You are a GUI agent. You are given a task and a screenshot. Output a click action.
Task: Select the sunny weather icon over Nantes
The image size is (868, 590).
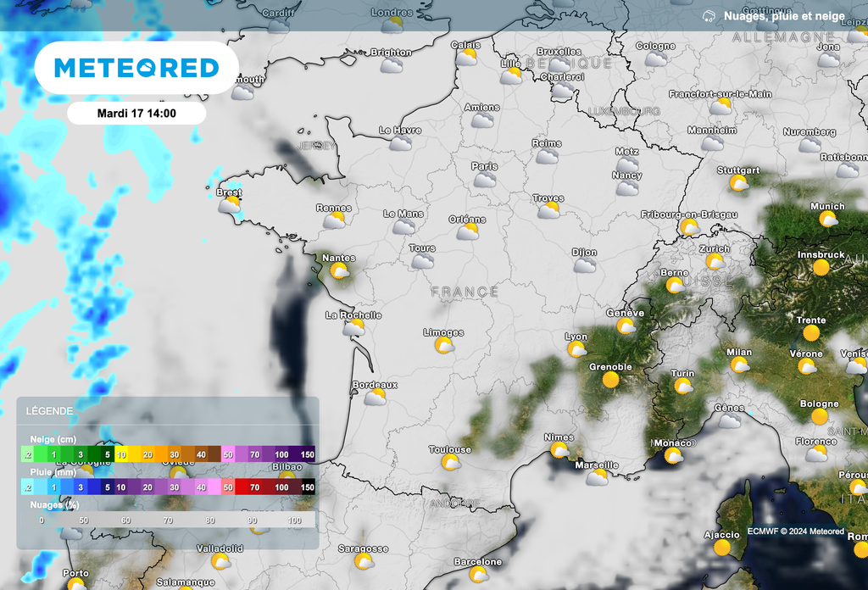click(339, 270)
